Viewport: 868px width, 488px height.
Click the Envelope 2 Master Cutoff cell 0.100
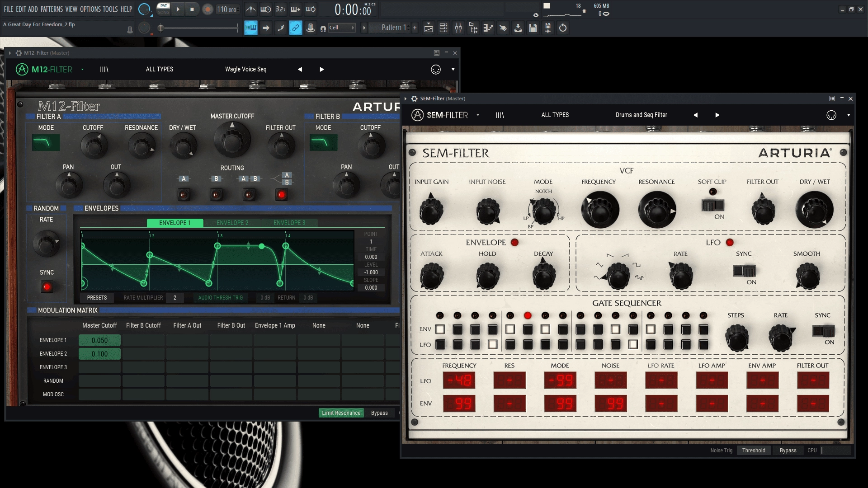[99, 354]
